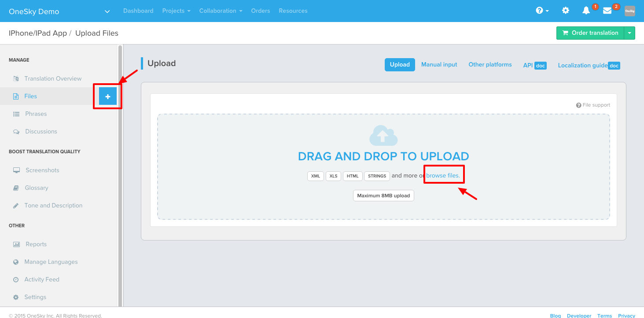Click the doc badge next to API
The width and height of the screenshot is (644, 318).
[541, 66]
